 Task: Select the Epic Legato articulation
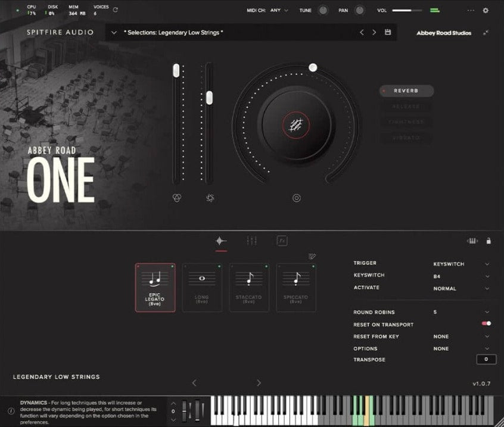pos(155,288)
